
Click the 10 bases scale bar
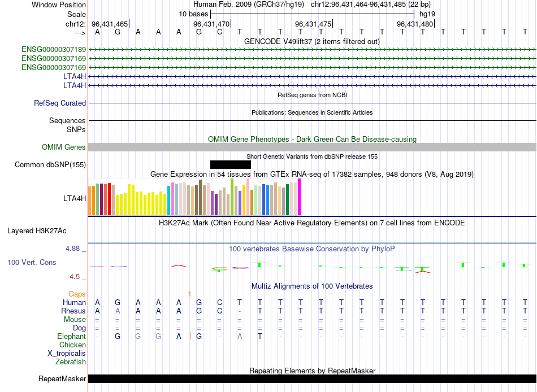[313, 14]
